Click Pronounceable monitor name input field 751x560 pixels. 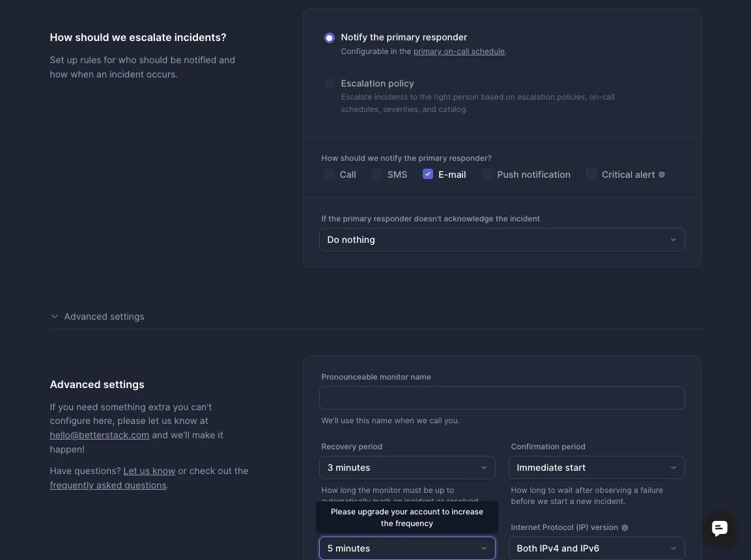(x=502, y=398)
